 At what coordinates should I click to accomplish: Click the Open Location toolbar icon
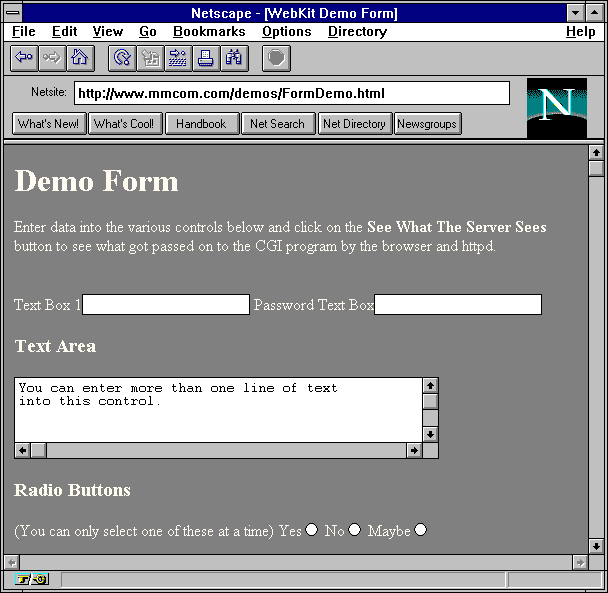tap(178, 58)
